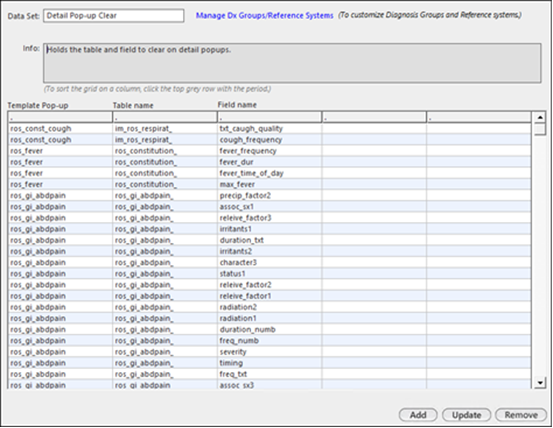Viewport: 553px width, 428px height.
Task: Click inside the Info text area
Action: 292,63
